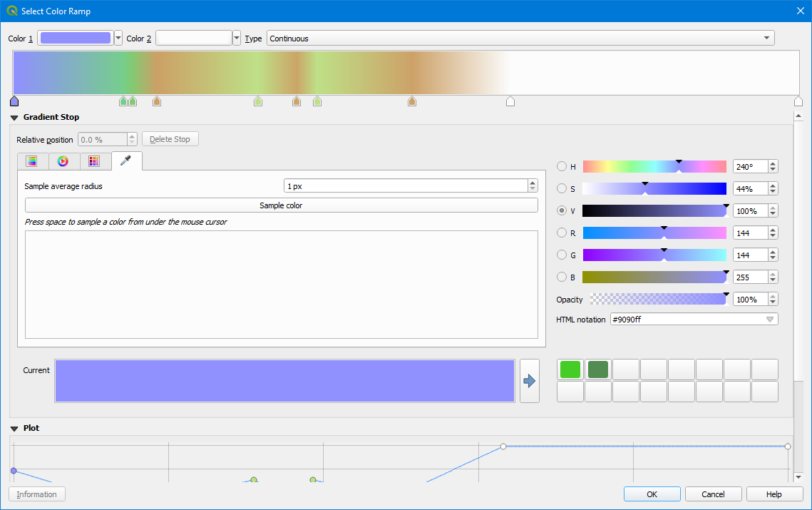Click the Relative position field
The height and width of the screenshot is (510, 812).
click(x=103, y=139)
